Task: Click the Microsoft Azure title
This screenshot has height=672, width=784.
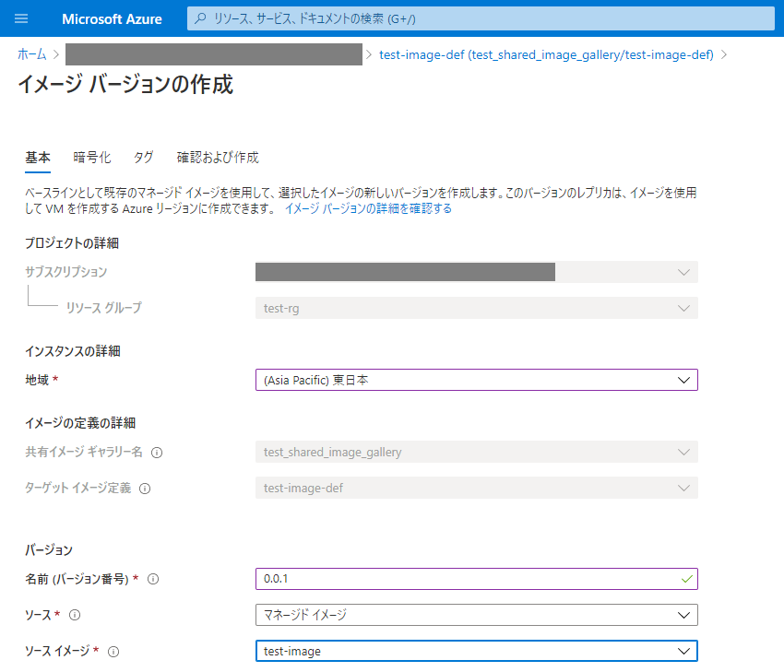Action: pyautogui.click(x=112, y=19)
